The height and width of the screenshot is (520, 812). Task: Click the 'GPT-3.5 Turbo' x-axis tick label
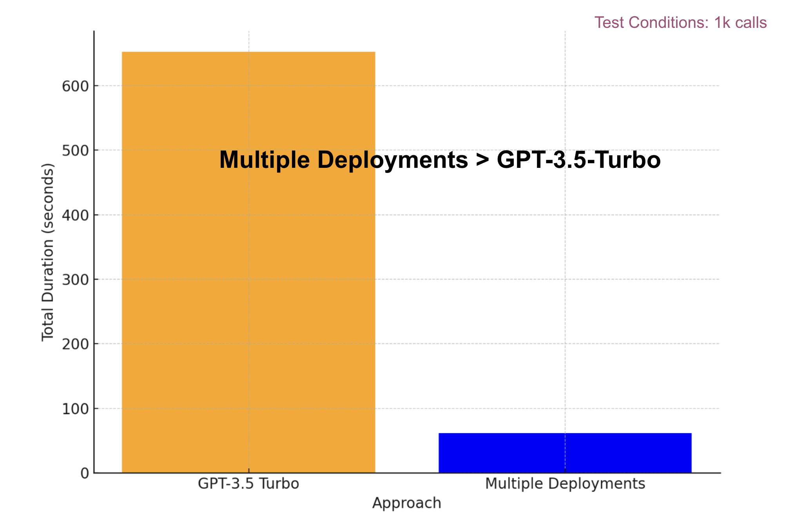point(248,484)
